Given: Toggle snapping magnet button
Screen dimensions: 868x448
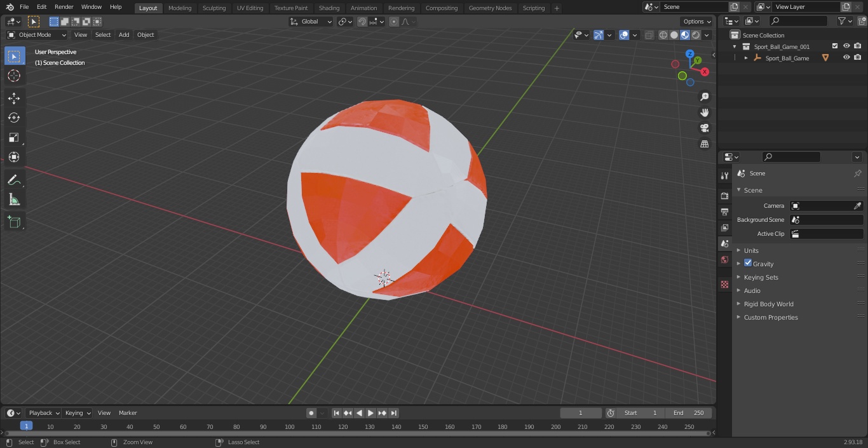Looking at the screenshot, I should pyautogui.click(x=362, y=22).
